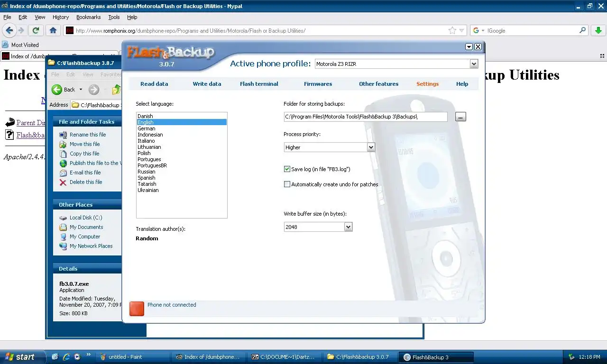Click the backups folder path field
The height and width of the screenshot is (364, 607).
[x=365, y=117]
